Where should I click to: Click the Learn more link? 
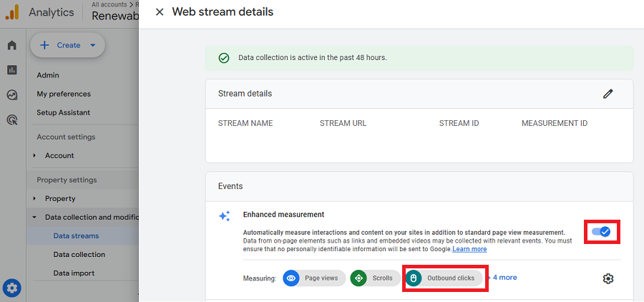tap(469, 249)
